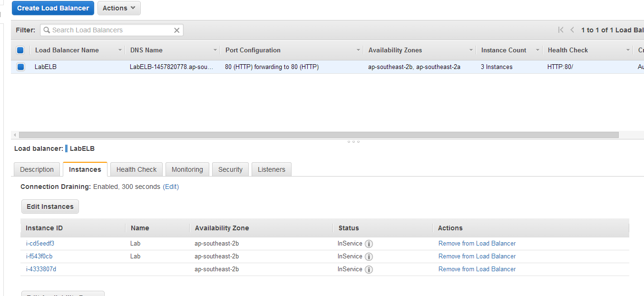The image size is (644, 296).
Task: Clear the search filter with X icon
Action: (x=177, y=30)
